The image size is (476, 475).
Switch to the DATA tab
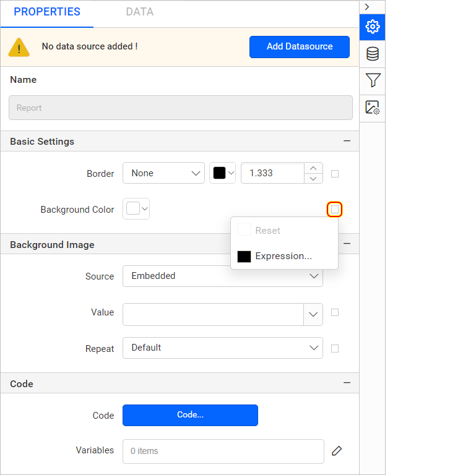[140, 12]
